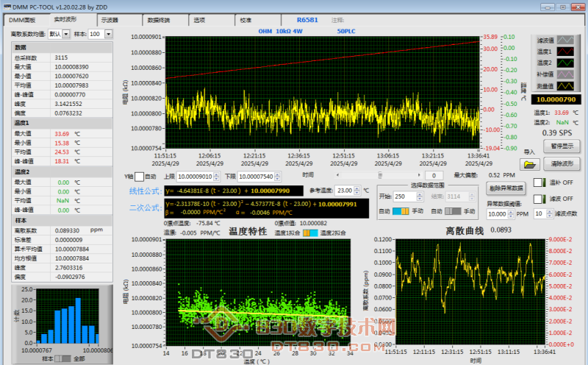
Task: Click the 下限 10.00007540 input field
Action: [x=256, y=177]
